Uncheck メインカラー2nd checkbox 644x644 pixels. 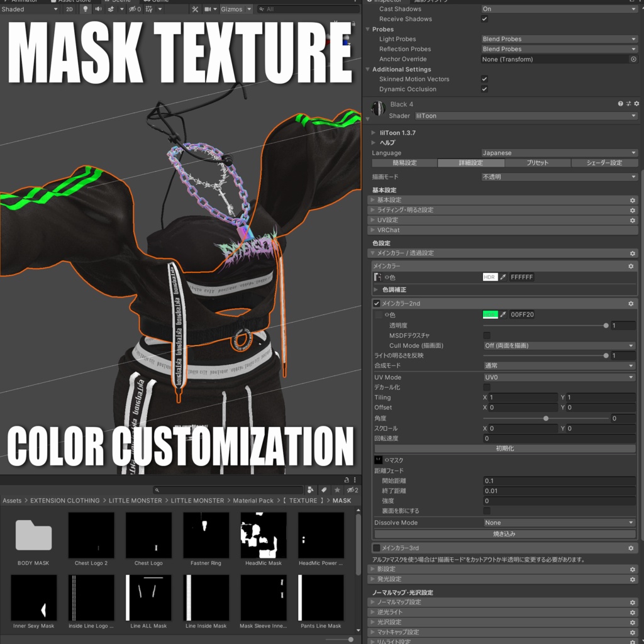pos(377,304)
